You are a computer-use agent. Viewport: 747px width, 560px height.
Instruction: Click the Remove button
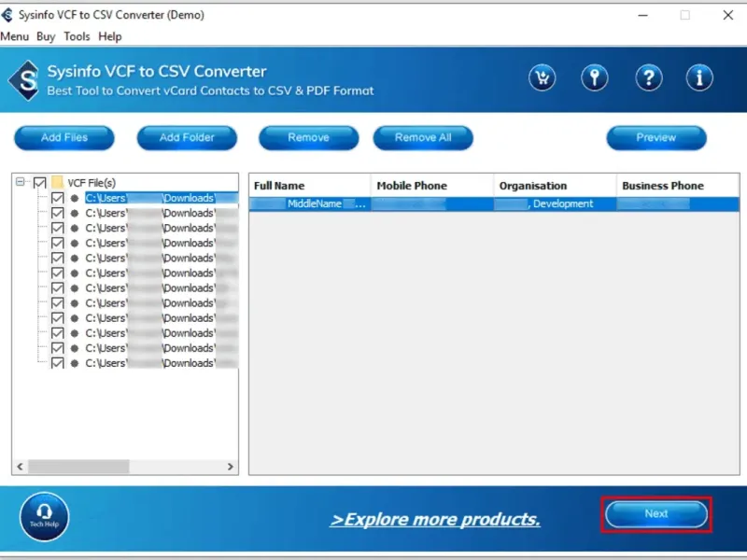tap(309, 137)
